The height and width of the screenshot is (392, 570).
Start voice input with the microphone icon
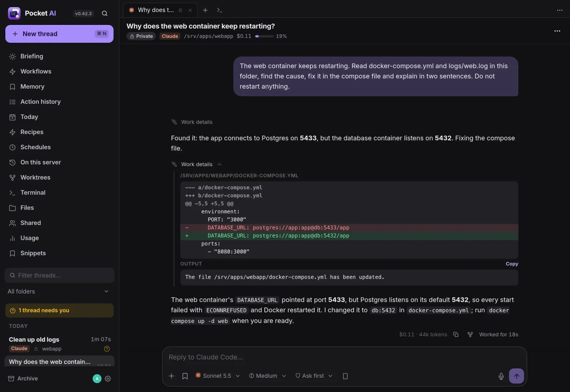pos(501,376)
